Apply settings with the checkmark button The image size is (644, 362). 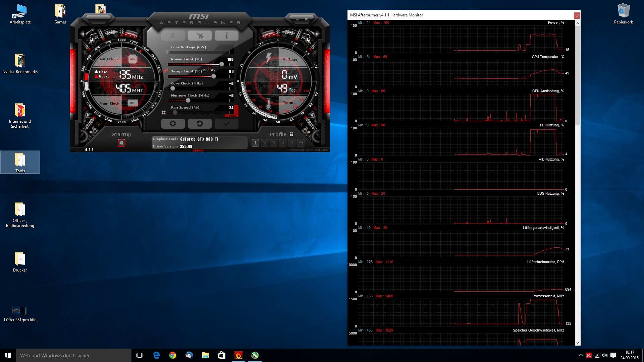pyautogui.click(x=226, y=124)
